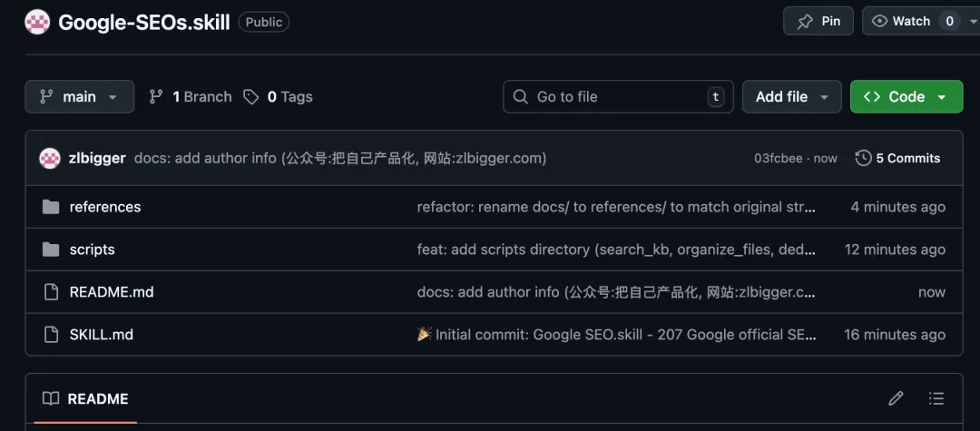
Task: Click the scripts folder icon
Action: click(51, 250)
